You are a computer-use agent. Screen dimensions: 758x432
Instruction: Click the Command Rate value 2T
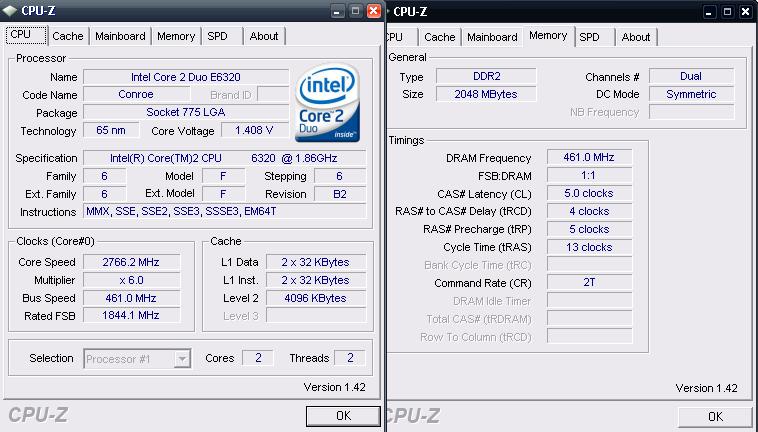pyautogui.click(x=589, y=282)
